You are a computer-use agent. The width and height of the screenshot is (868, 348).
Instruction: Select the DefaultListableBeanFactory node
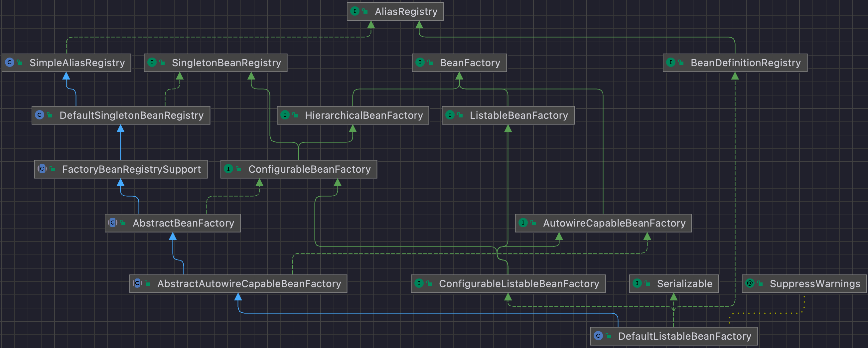pyautogui.click(x=674, y=337)
